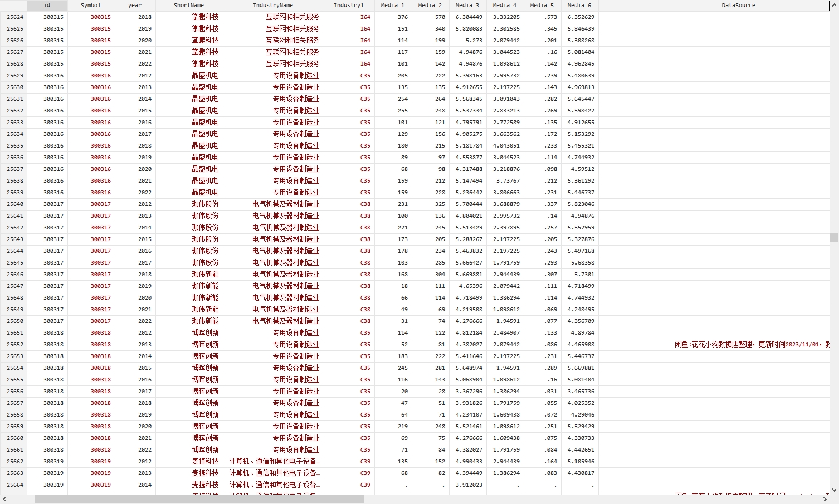Image resolution: width=839 pixels, height=504 pixels.
Task: Click Media_3 value 3.912023
Action: click(x=469, y=485)
